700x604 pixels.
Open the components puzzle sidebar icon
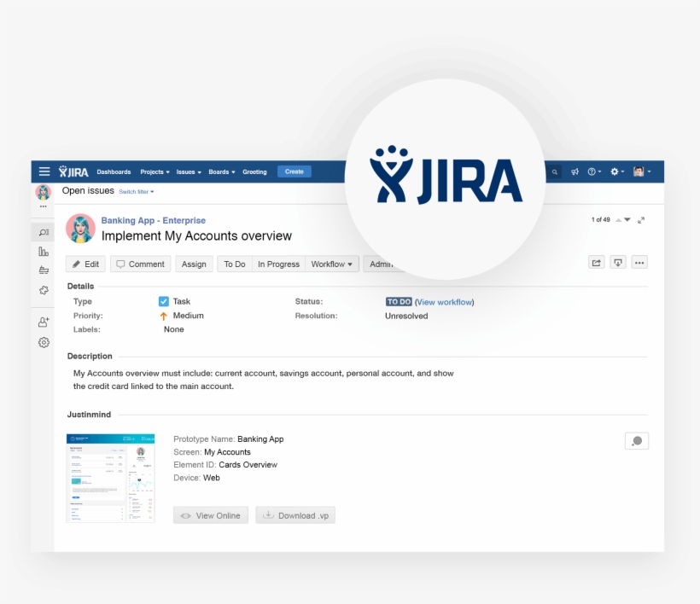pyautogui.click(x=44, y=290)
